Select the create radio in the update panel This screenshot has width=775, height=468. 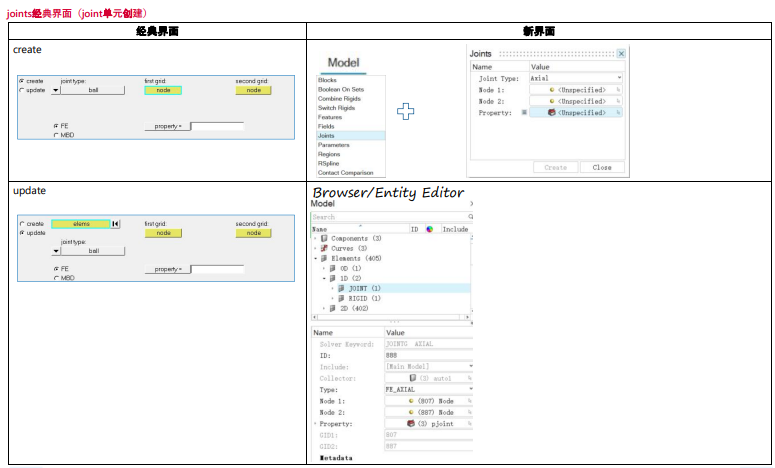point(22,224)
